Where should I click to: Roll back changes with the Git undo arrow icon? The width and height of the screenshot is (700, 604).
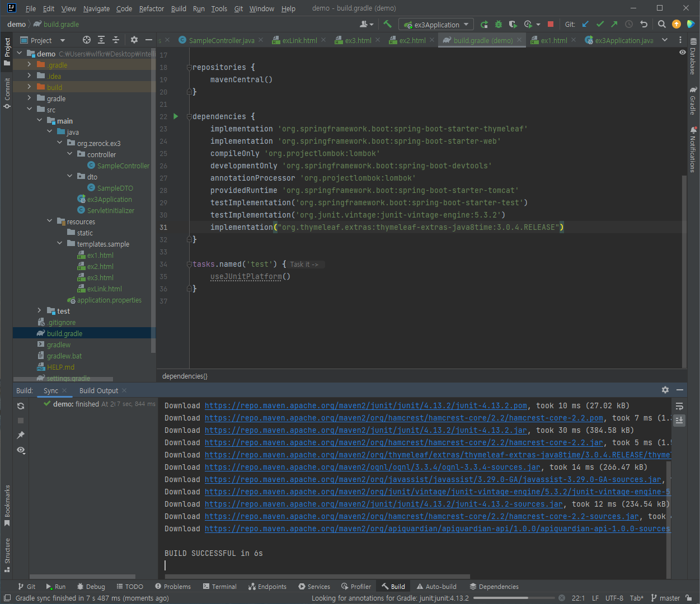pyautogui.click(x=643, y=24)
